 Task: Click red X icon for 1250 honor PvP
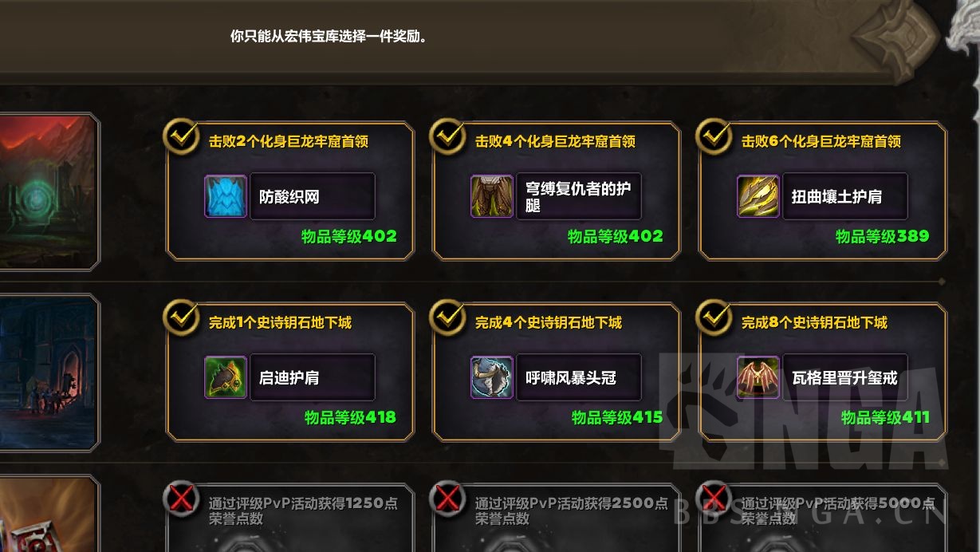[x=181, y=499]
